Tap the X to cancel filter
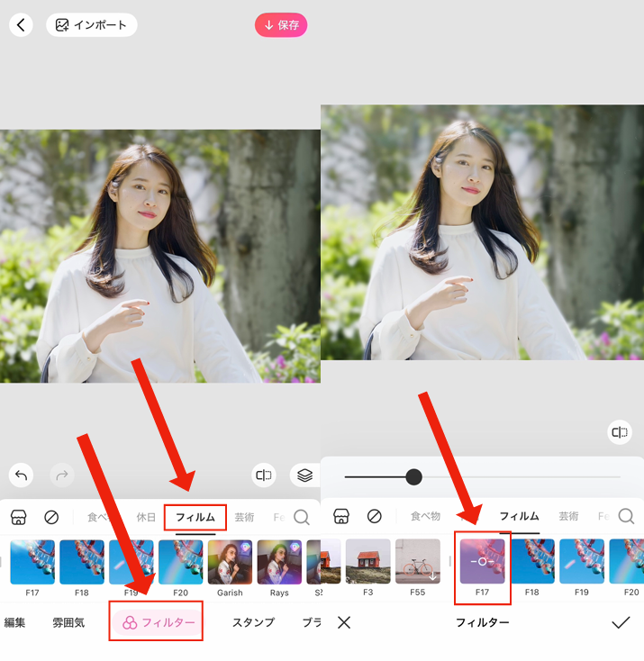Viewport: 644px width, 661px height. [x=343, y=622]
